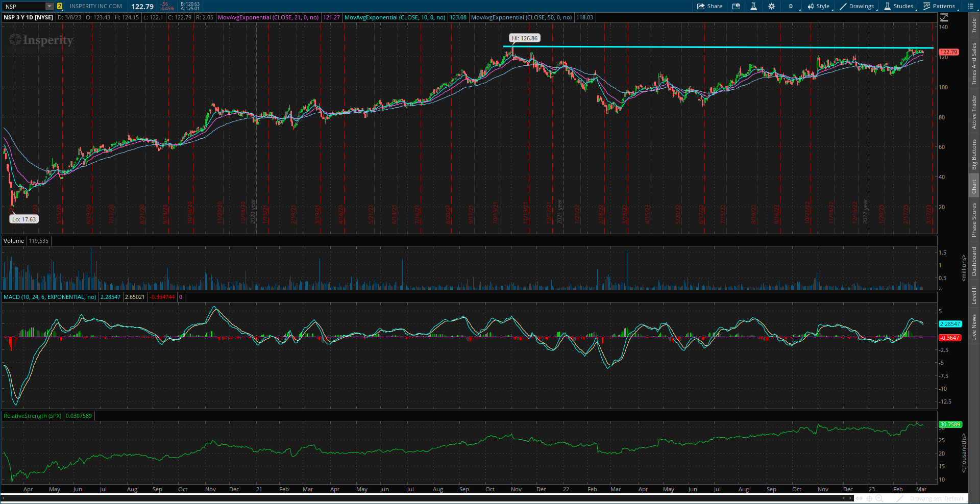
Task: Open the Share menu
Action: [x=709, y=6]
